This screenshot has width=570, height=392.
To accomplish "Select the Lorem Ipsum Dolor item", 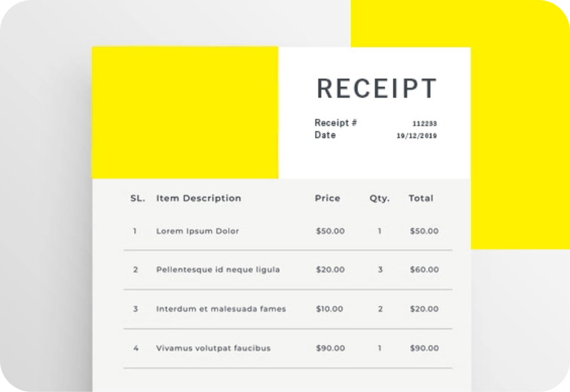I will (x=197, y=231).
